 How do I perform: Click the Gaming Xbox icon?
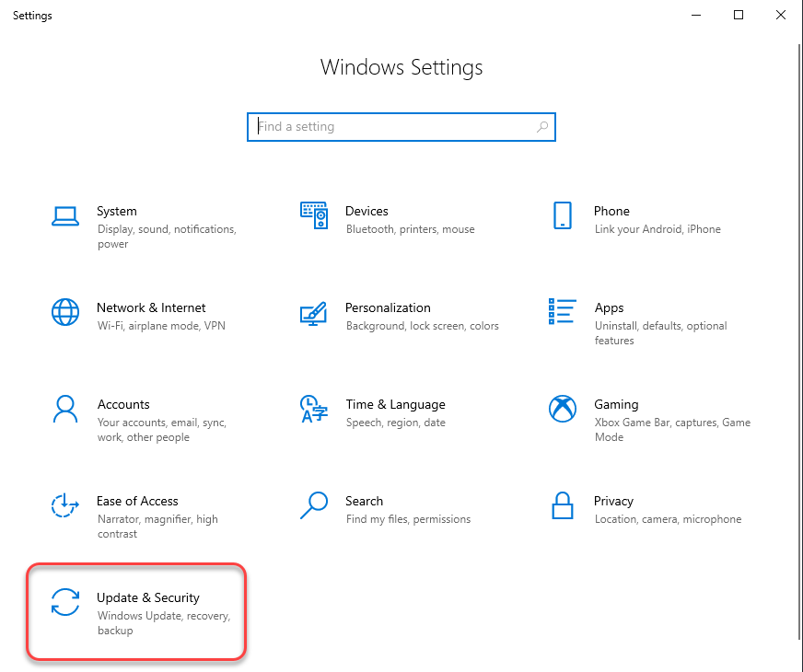(x=563, y=409)
